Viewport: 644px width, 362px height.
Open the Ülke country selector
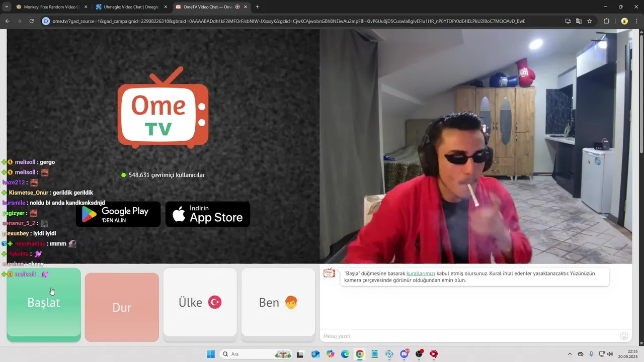tap(200, 302)
